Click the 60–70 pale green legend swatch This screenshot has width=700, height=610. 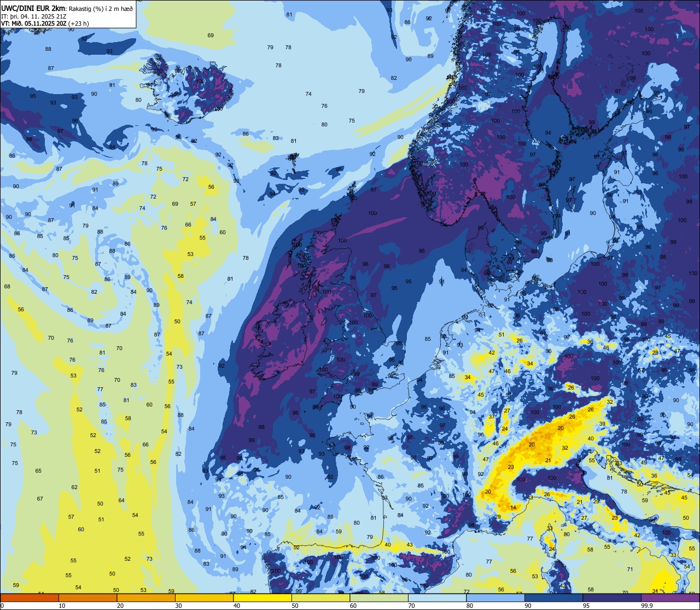pos(379,597)
